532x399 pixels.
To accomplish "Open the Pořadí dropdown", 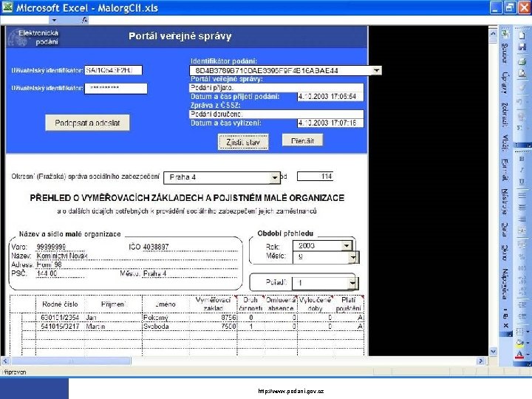I will [353, 282].
